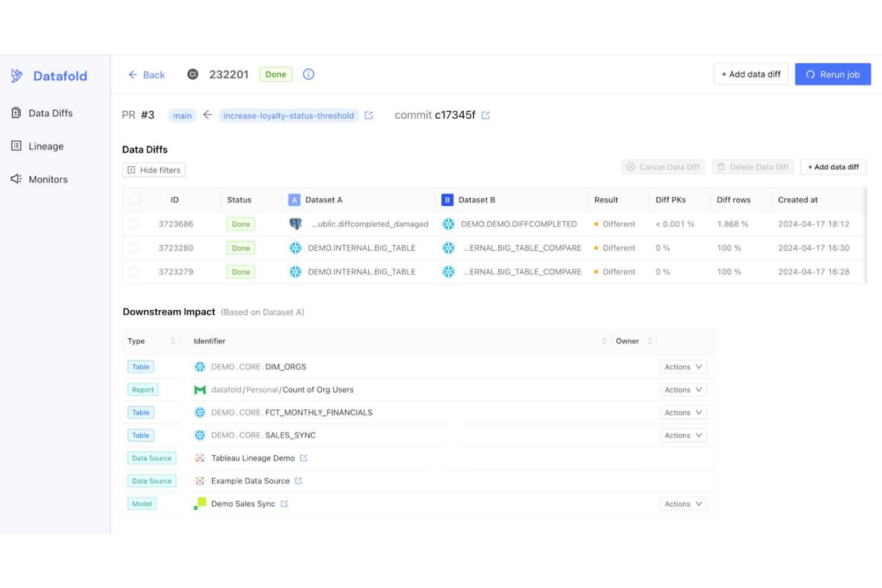Open the Type filter dropdown
882x588 pixels.
pyautogui.click(x=173, y=341)
